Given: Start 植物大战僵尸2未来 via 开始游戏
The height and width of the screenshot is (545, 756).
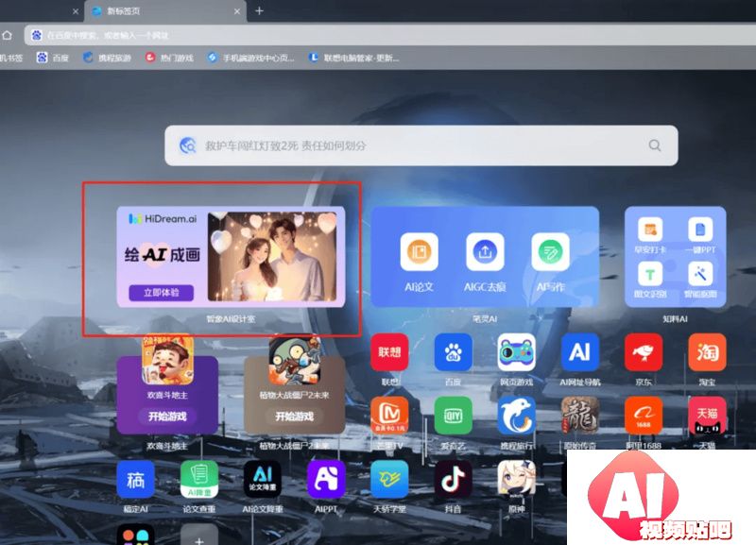Looking at the screenshot, I should [294, 417].
